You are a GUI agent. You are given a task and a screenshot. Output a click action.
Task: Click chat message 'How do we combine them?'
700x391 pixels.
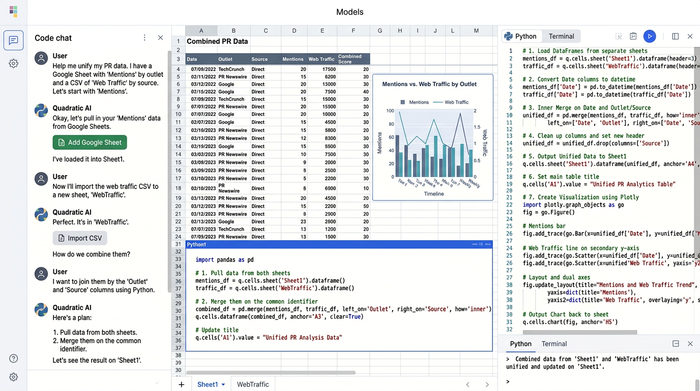coord(92,254)
